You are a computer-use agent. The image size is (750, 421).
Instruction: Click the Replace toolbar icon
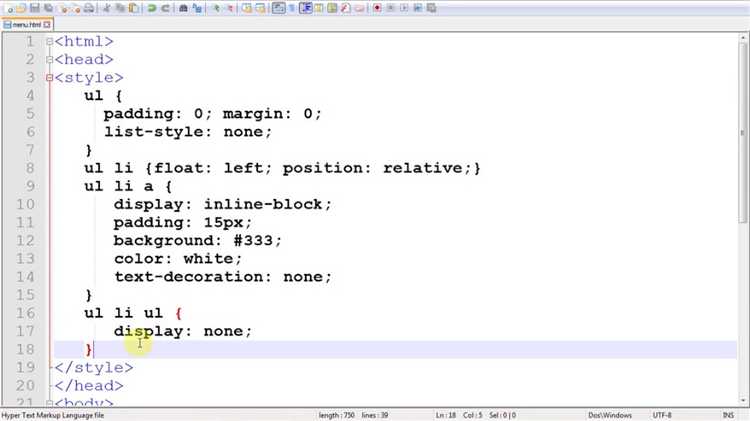pos(197,8)
